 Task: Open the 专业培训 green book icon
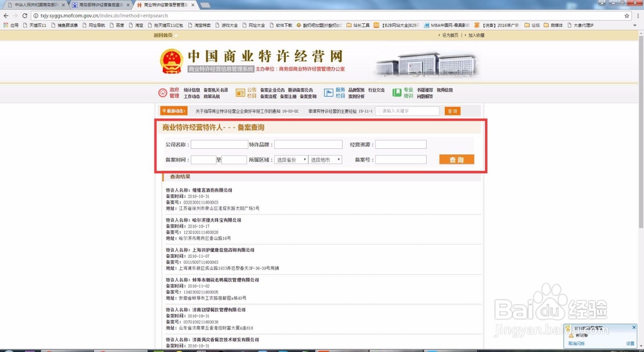397,93
